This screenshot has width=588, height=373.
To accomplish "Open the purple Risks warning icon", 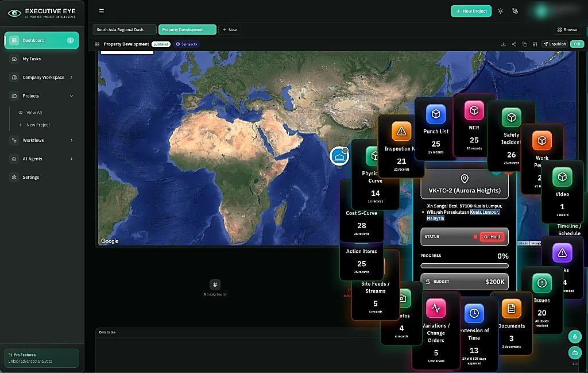I will tap(562, 253).
